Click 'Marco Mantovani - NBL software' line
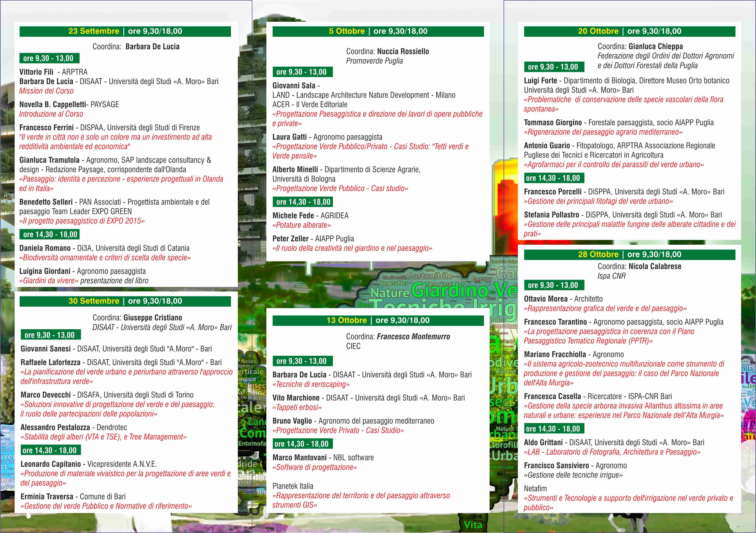756x533 pixels. coord(323,458)
